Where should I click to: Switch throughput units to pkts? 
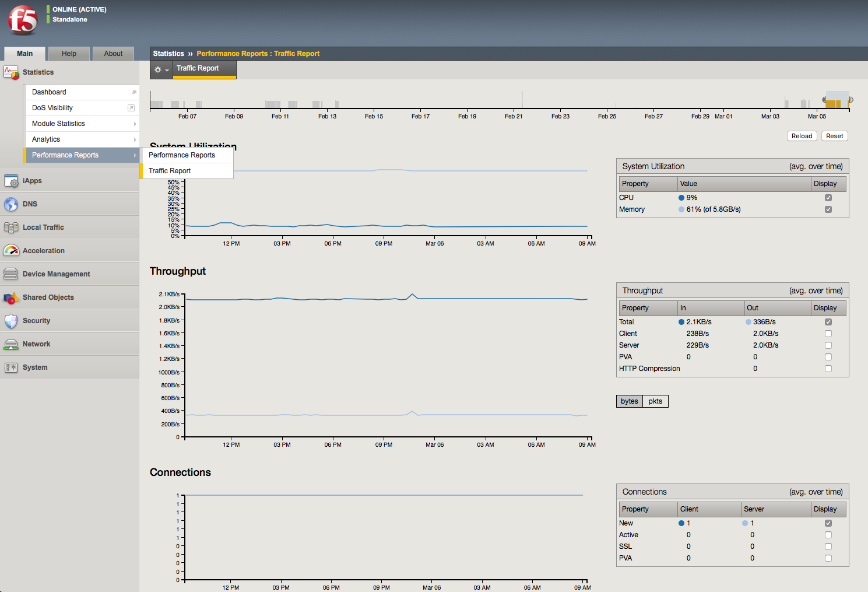pyautogui.click(x=655, y=401)
